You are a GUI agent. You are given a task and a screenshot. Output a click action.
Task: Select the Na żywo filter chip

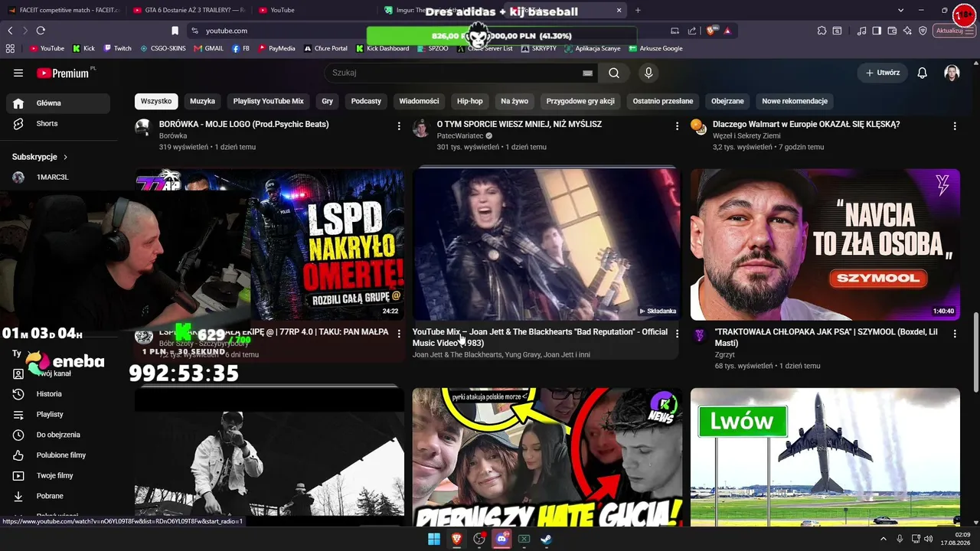514,101
